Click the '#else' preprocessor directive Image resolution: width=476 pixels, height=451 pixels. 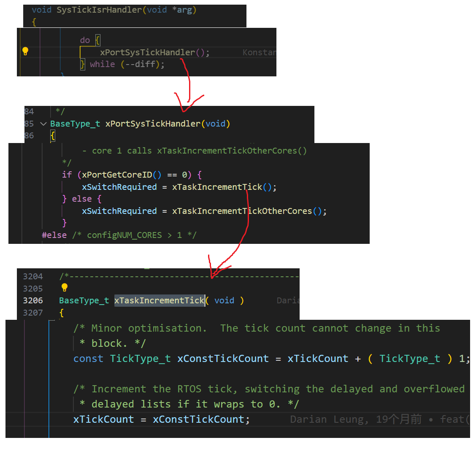(54, 235)
